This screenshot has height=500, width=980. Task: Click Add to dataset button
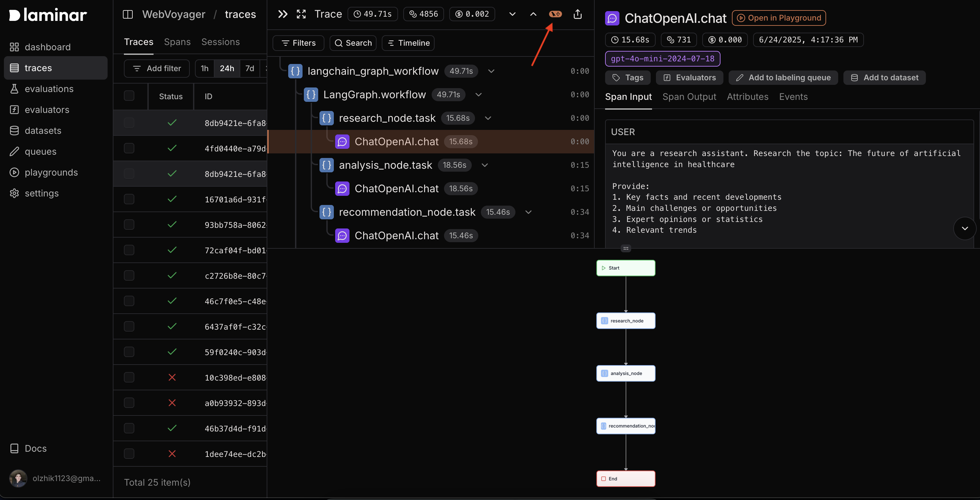point(884,78)
